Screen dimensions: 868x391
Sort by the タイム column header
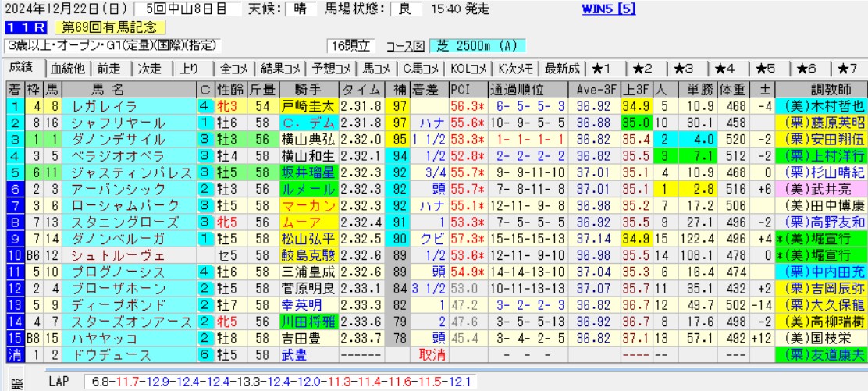[361, 88]
